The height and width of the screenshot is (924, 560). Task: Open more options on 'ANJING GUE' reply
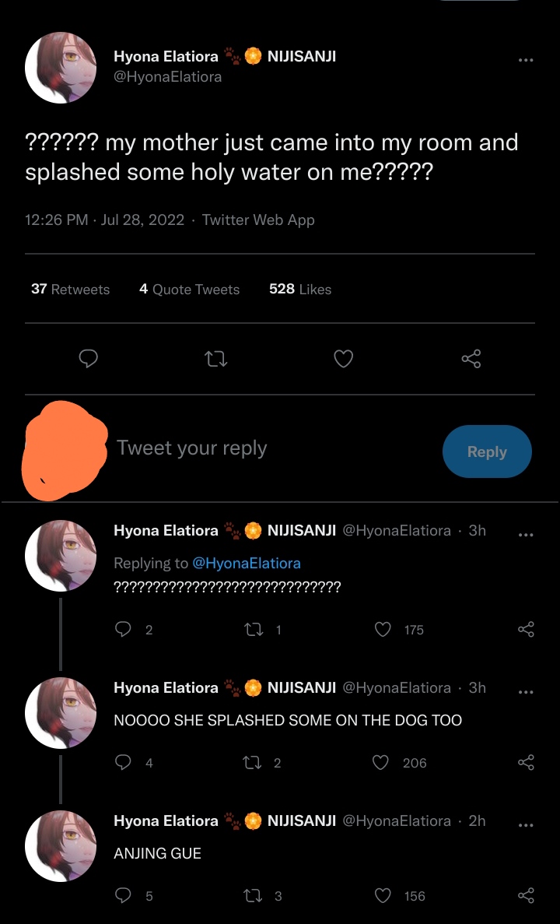526,825
